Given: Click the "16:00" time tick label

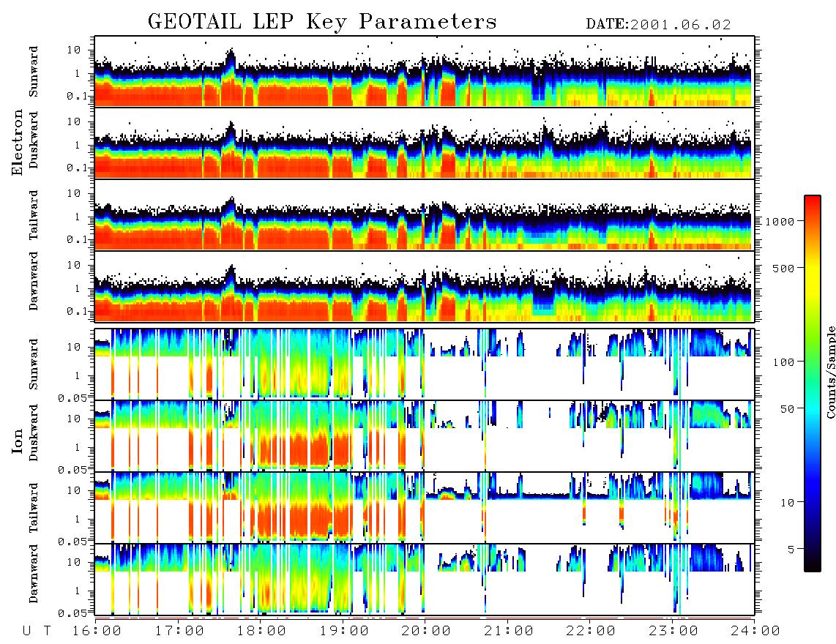Looking at the screenshot, I should [x=97, y=632].
